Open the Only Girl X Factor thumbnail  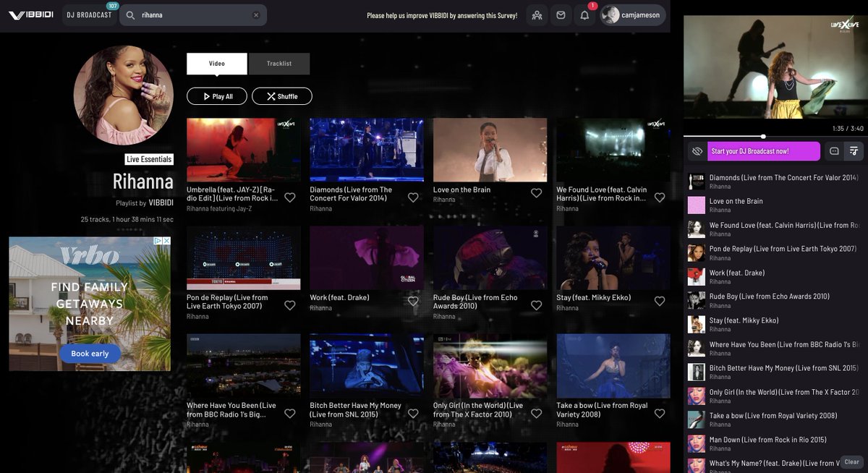click(490, 366)
